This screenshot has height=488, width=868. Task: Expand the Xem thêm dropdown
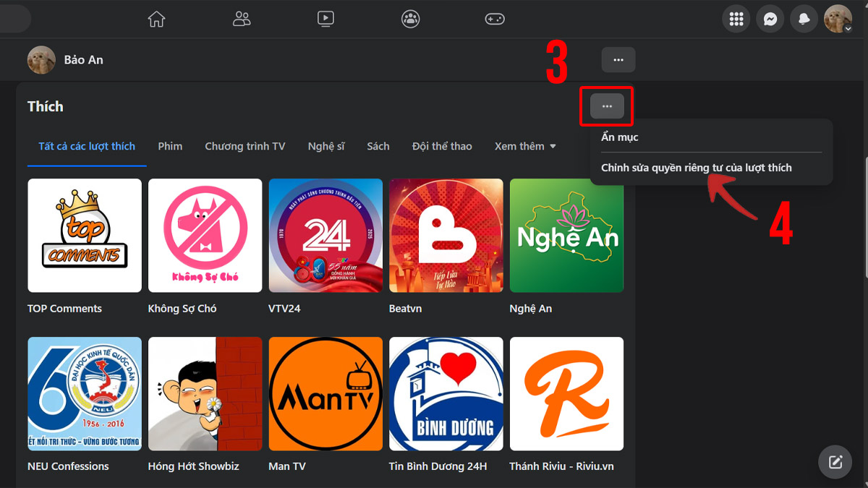[x=526, y=146]
